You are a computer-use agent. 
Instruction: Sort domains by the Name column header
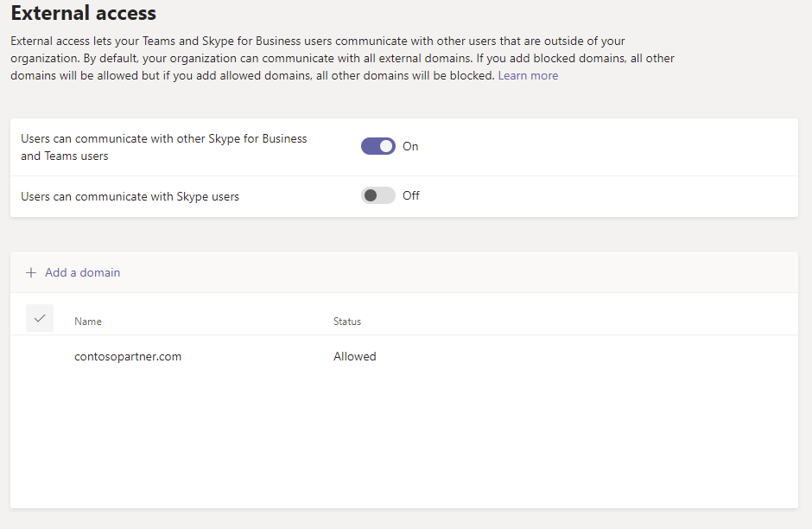pos(88,322)
